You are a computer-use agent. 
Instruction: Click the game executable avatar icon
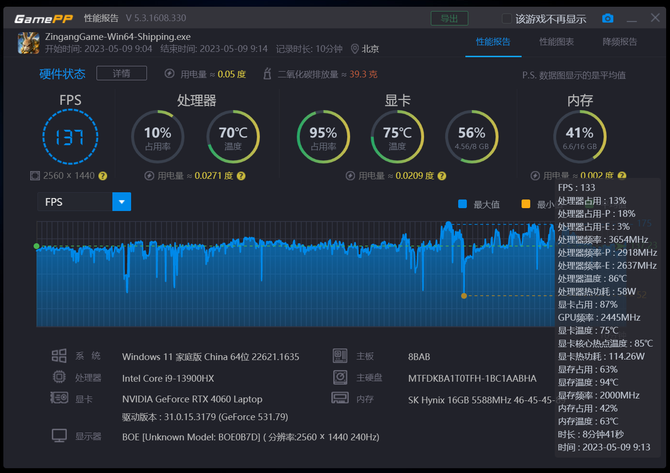click(x=29, y=43)
